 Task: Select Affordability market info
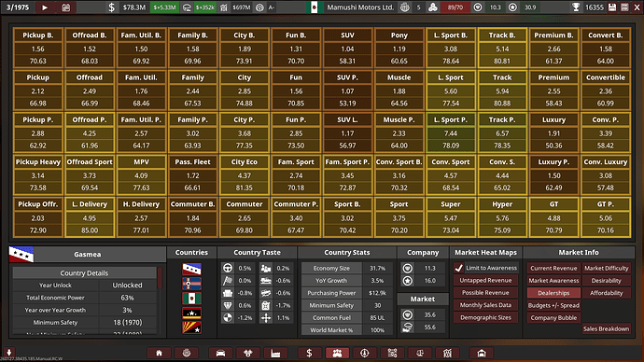(607, 293)
